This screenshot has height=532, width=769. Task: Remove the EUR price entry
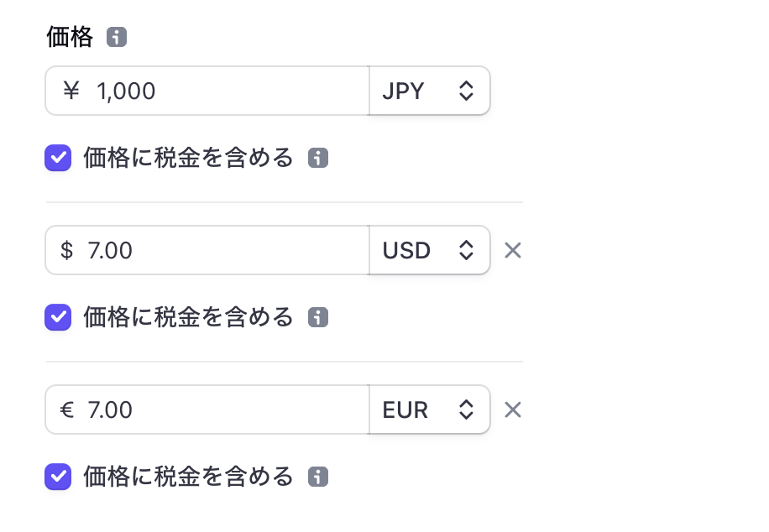tap(513, 409)
